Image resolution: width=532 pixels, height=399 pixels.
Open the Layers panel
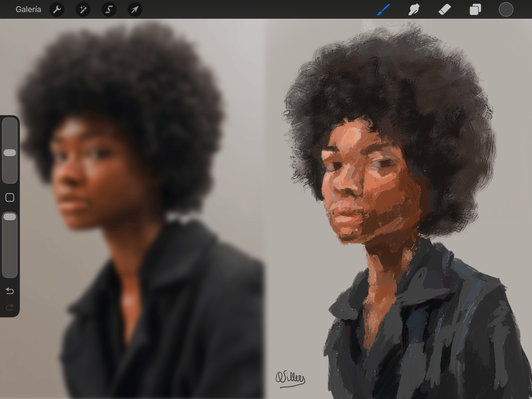click(x=475, y=9)
